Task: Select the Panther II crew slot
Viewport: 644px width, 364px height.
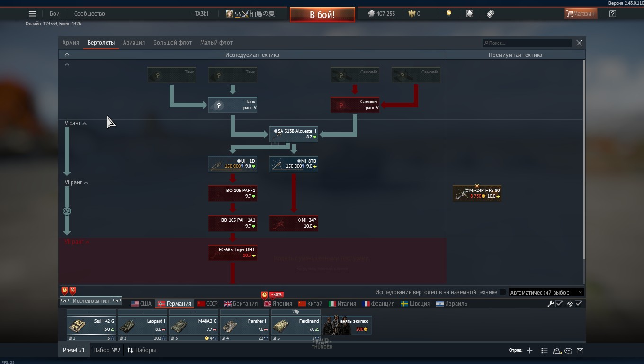Action: point(245,325)
